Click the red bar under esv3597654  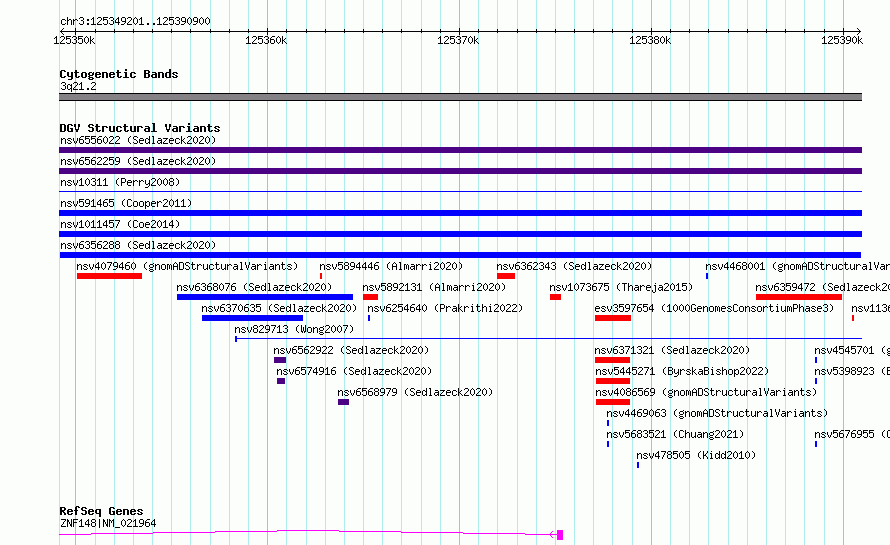click(x=613, y=318)
